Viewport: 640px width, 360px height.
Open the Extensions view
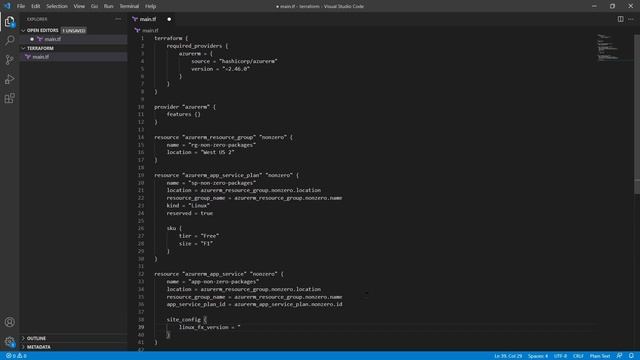point(9,98)
